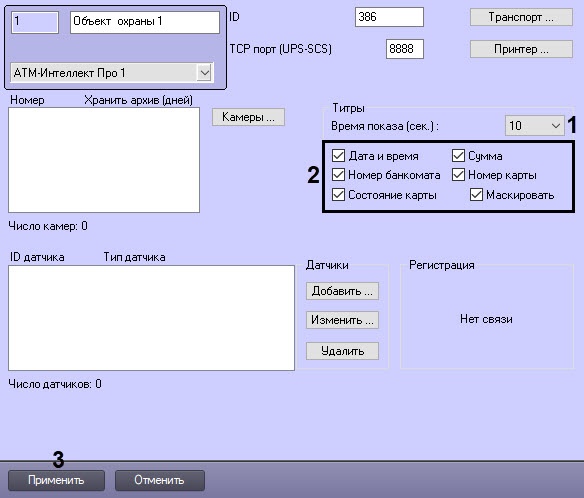Click the Камеры button

point(248,117)
